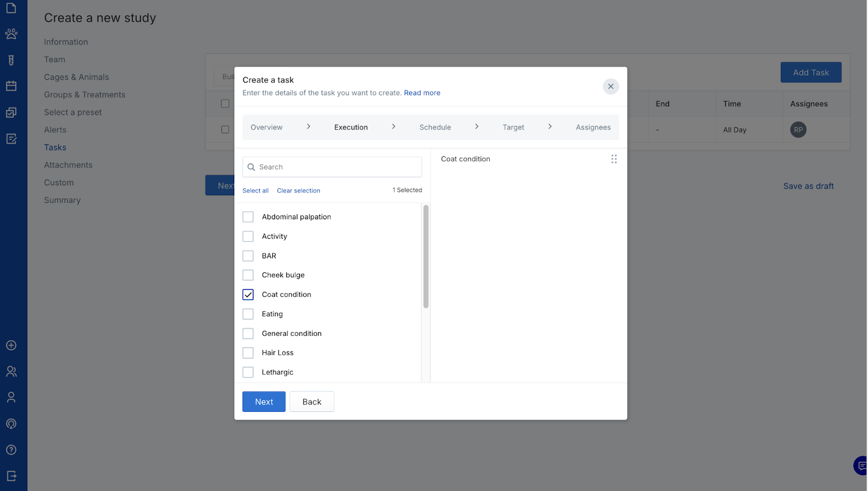Open the help question mark icon
This screenshot has height=491, width=868.
pyautogui.click(x=11, y=450)
